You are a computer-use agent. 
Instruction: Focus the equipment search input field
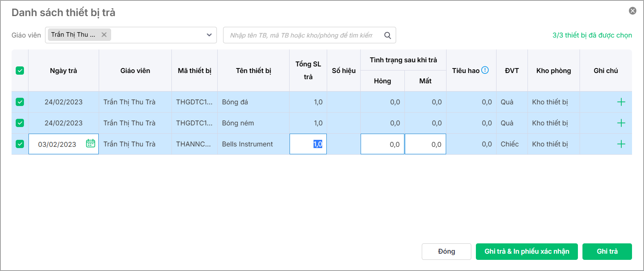click(302, 35)
